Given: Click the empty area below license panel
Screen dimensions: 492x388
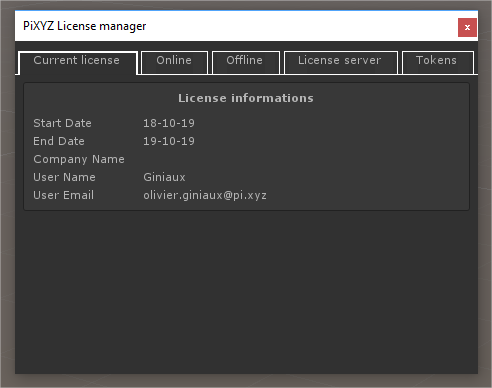Looking at the screenshot, I should [x=246, y=292].
